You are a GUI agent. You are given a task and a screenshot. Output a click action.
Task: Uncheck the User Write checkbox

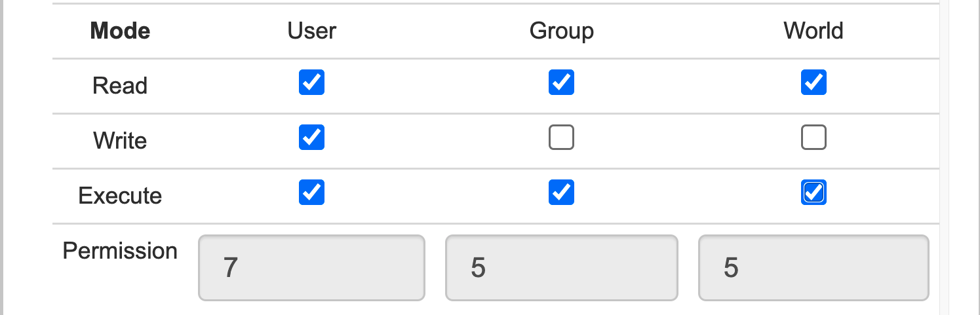[x=311, y=138]
